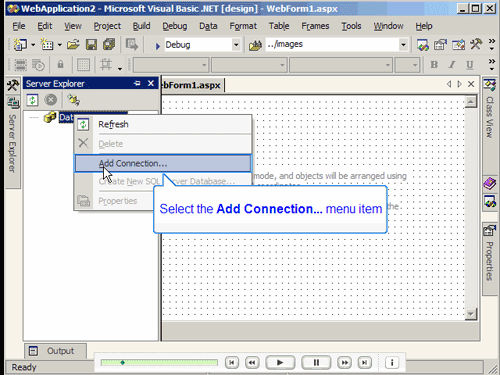Click the Find in Files icon
The image size is (500, 375).
[x=255, y=45]
